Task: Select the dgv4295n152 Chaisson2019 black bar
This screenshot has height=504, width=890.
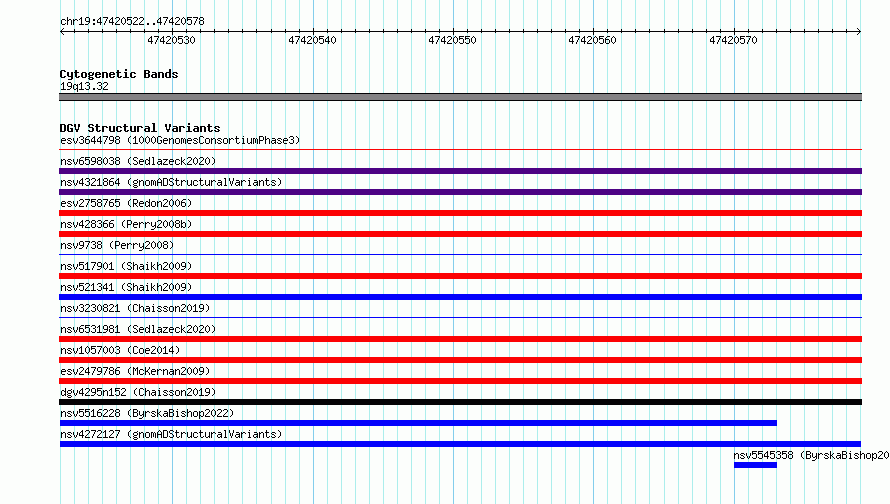Action: pos(460,402)
